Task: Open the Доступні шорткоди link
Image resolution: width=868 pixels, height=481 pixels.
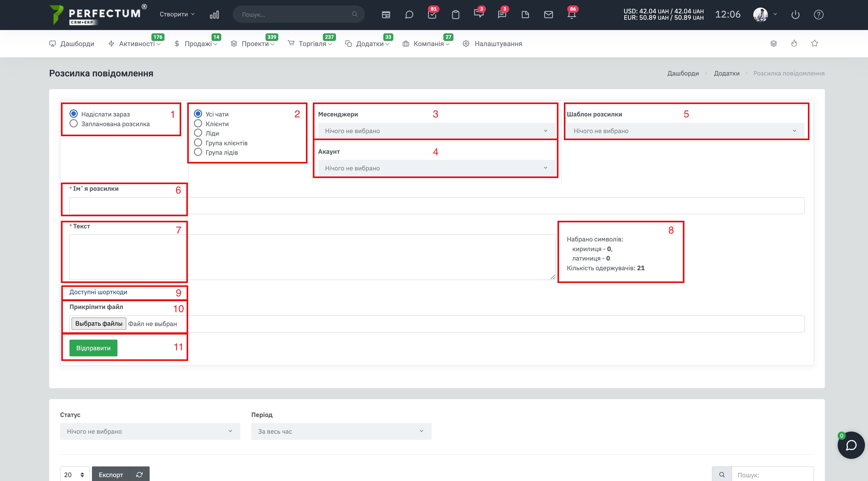Action: 98,292
